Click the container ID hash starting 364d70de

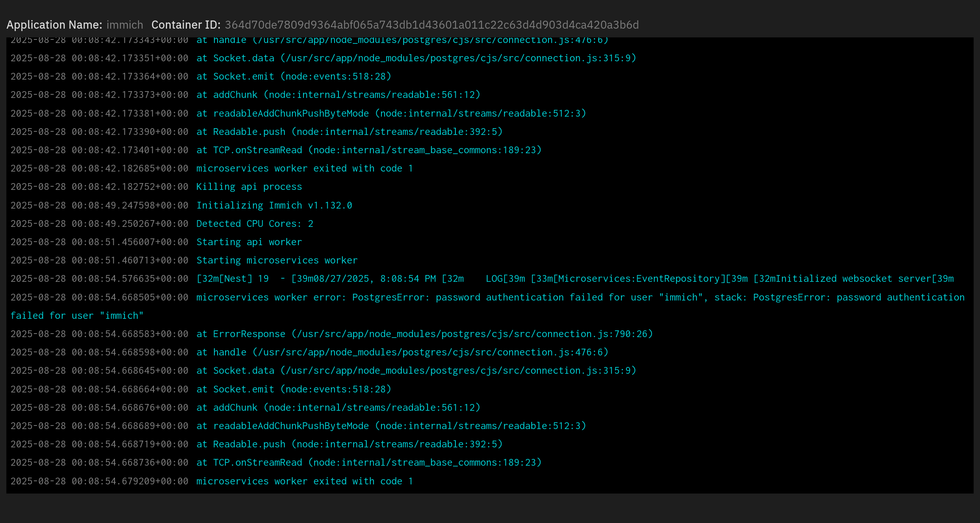[432, 25]
